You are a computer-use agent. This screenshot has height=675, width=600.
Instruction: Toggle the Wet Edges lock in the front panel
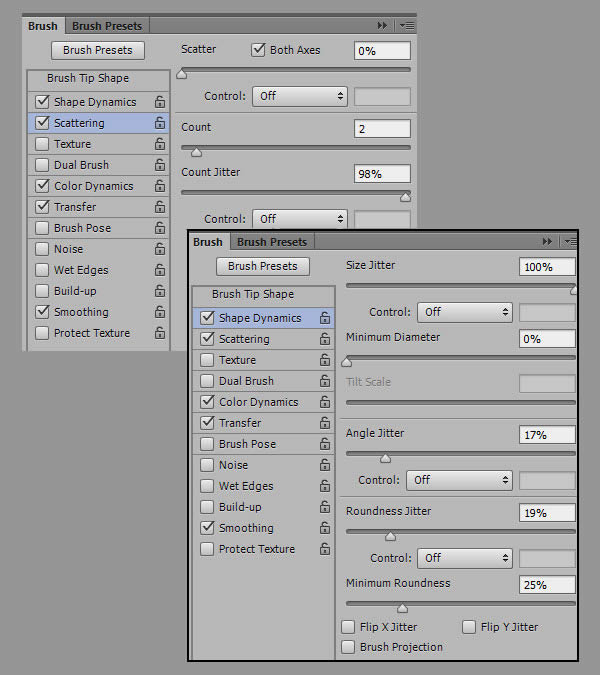[324, 486]
